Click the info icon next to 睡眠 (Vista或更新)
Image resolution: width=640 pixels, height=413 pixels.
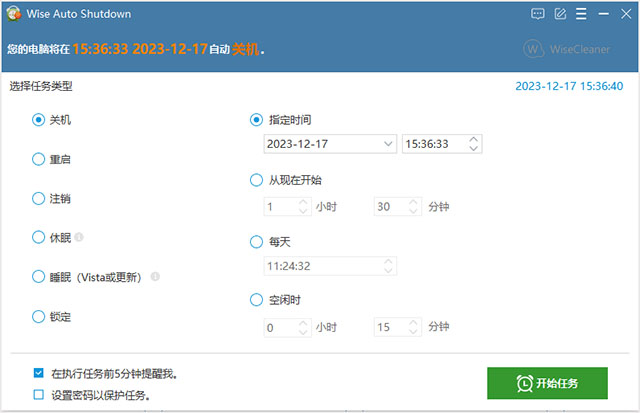[155, 277]
